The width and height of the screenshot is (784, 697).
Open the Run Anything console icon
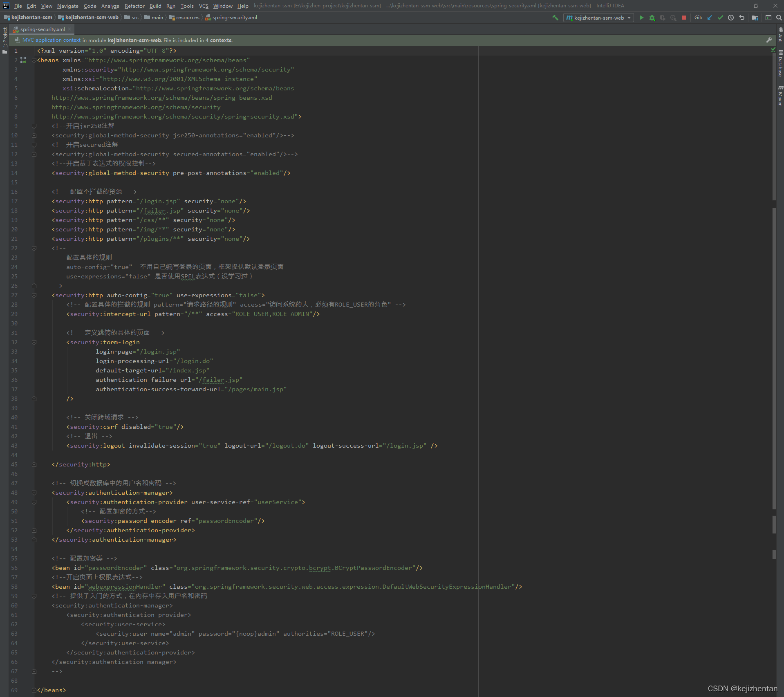[768, 18]
